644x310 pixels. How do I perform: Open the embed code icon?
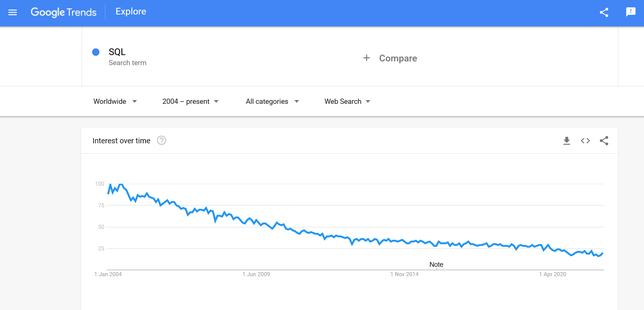[585, 141]
